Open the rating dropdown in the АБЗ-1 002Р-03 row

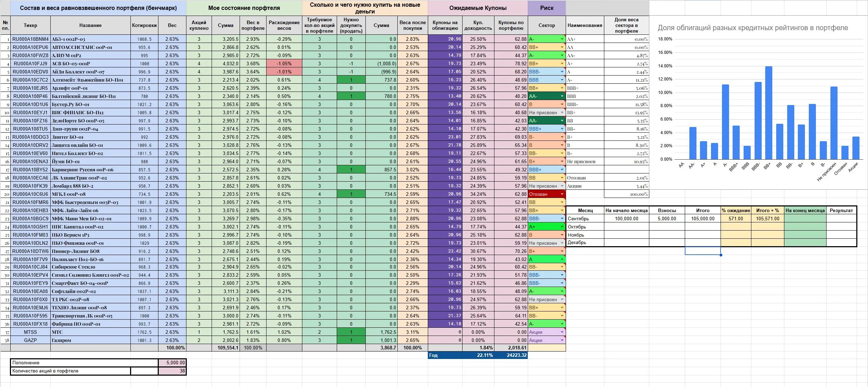point(562,39)
